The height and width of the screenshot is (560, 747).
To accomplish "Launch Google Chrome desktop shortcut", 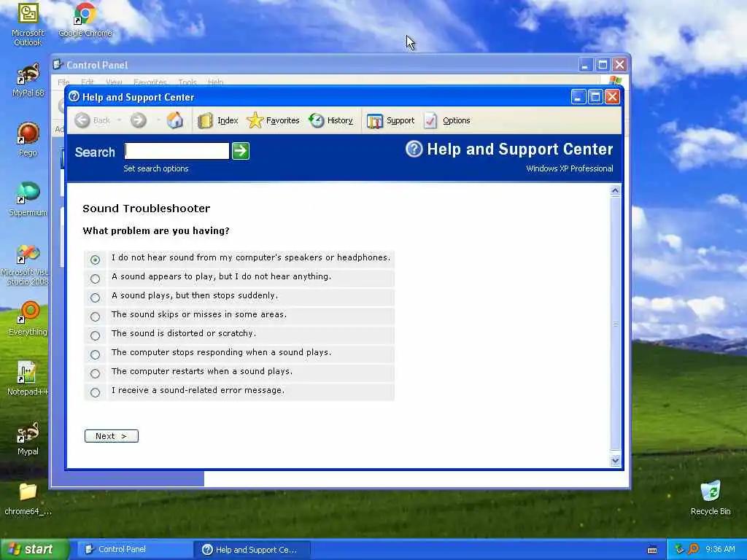I will coord(85,20).
